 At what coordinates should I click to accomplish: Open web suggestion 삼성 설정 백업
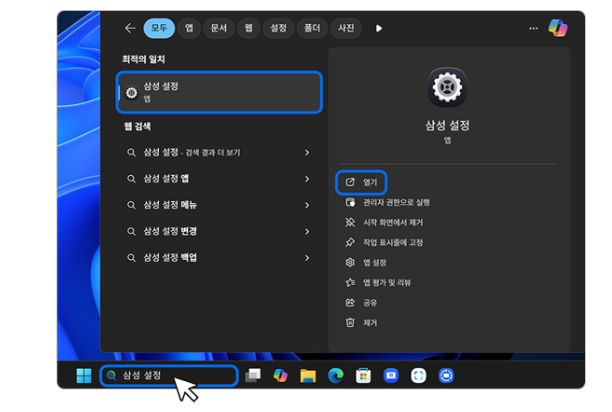pos(219,258)
